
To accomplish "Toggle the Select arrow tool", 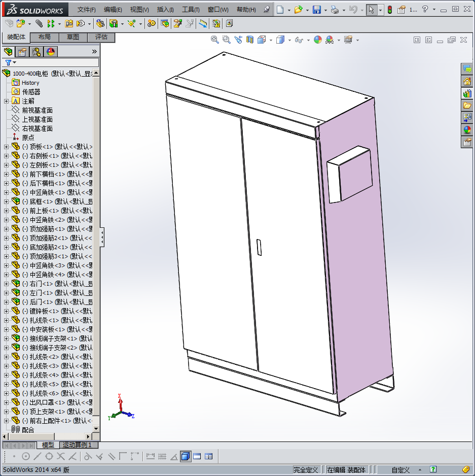I will (x=372, y=10).
